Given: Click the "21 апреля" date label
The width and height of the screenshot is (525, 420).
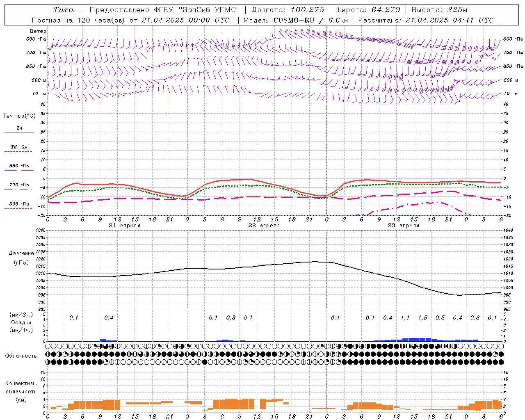Looking at the screenshot, I should click(125, 226).
